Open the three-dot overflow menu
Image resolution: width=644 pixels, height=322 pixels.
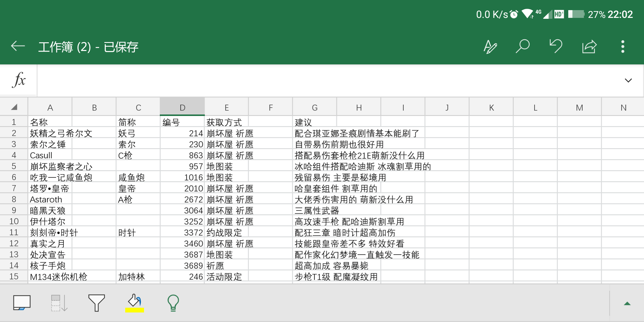[x=623, y=47]
